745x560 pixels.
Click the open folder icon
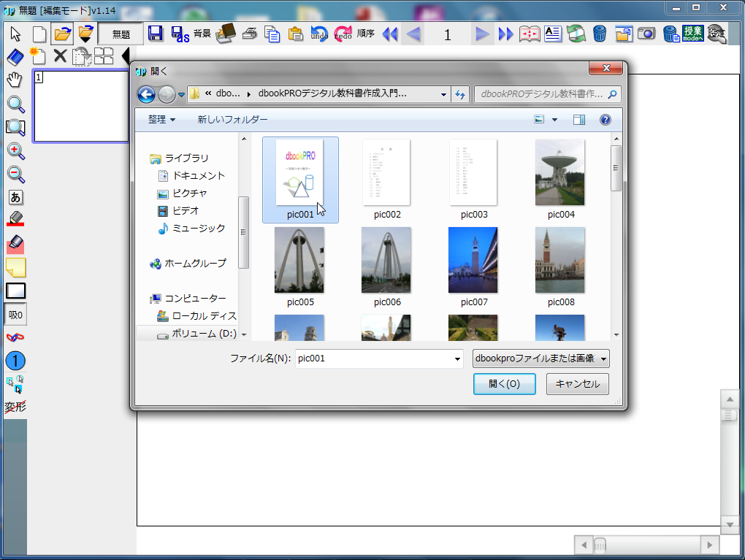(62, 34)
